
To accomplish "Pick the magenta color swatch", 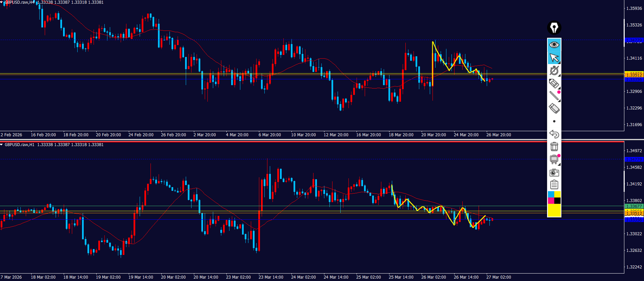I will tap(551, 201).
